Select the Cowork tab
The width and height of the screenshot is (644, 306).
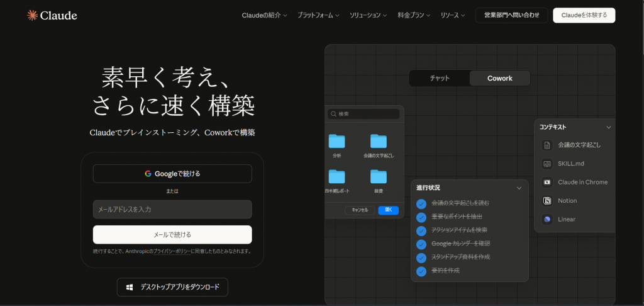pos(499,78)
